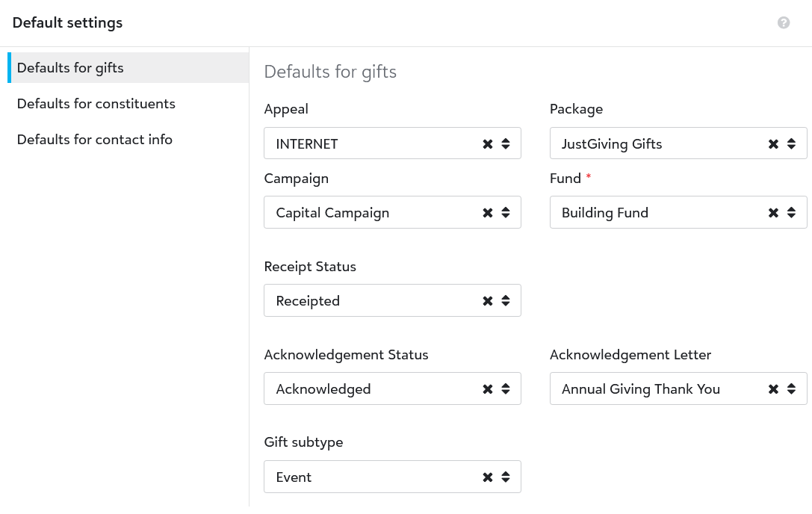Go to Defaults for contact info
Viewport: 812px width, 514px height.
(95, 140)
